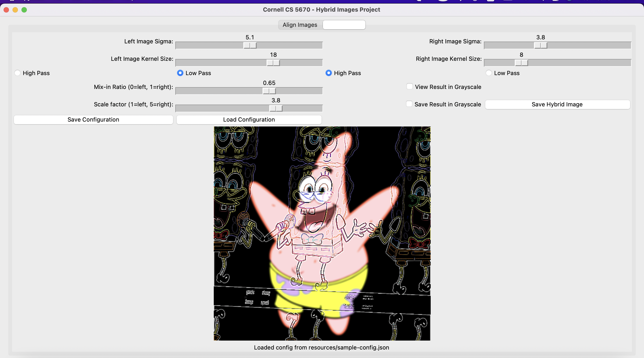
Task: Click the Right Image Sigma label
Action: coord(455,41)
